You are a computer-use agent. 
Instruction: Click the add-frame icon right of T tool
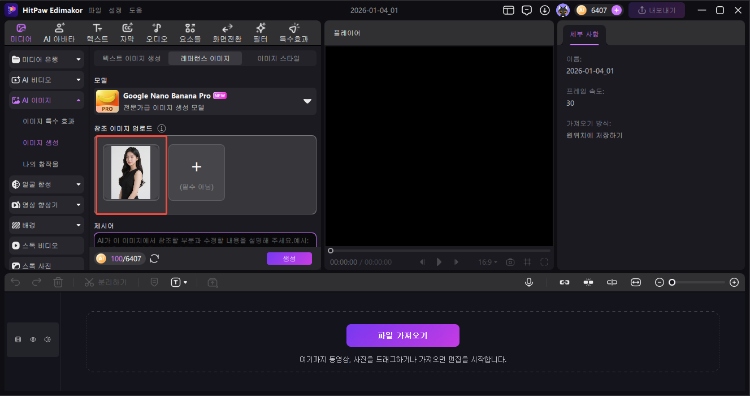pyautogui.click(x=213, y=283)
